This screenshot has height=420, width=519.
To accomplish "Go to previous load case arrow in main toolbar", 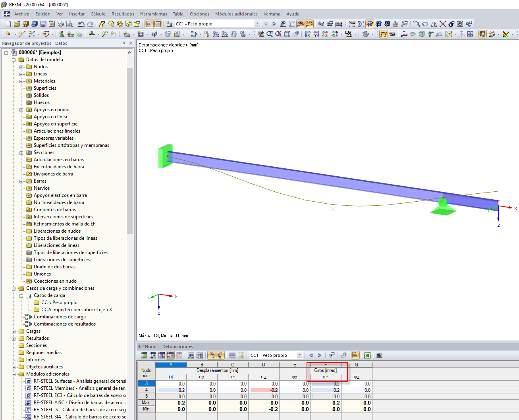I will click(x=266, y=24).
